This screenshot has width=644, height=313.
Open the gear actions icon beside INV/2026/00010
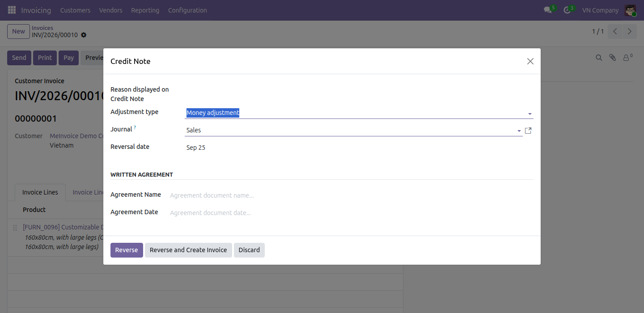tap(84, 35)
